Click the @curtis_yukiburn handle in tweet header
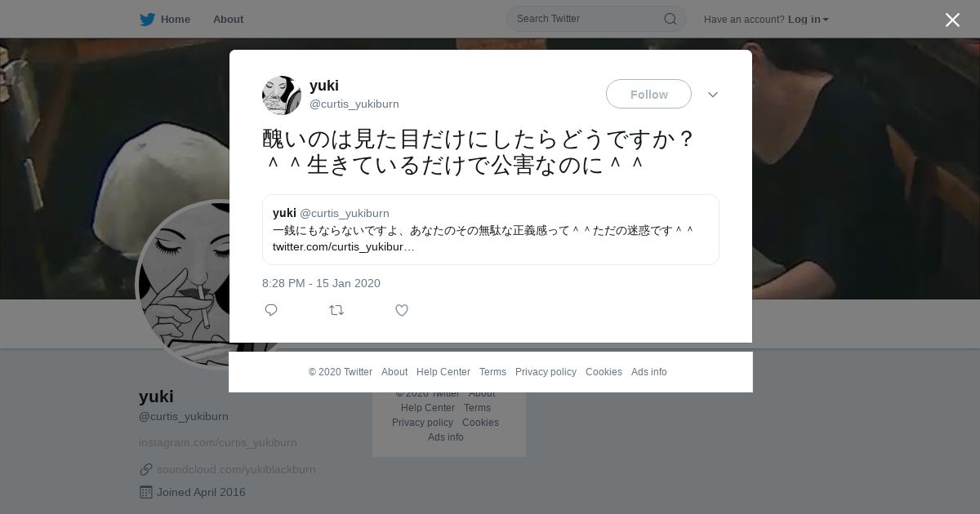Image resolution: width=980 pixels, height=514 pixels. [354, 104]
